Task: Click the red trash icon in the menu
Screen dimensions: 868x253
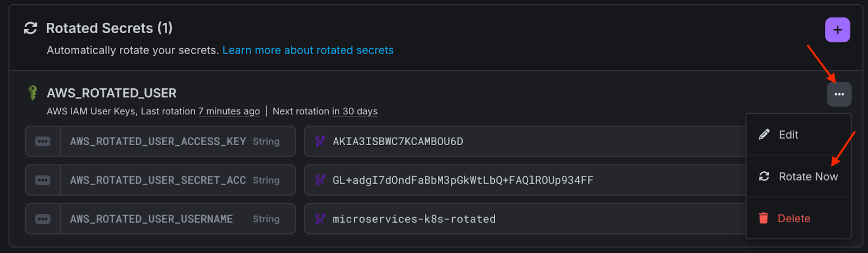Action: point(763,218)
